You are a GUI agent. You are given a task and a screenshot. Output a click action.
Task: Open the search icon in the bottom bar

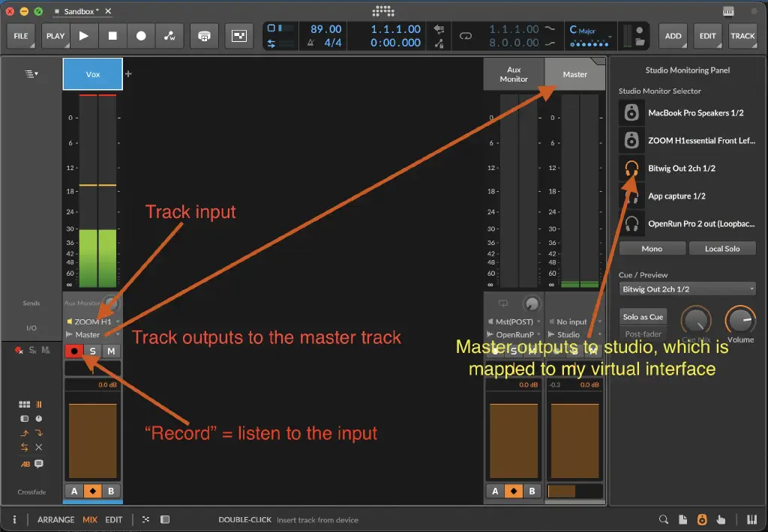(x=663, y=519)
